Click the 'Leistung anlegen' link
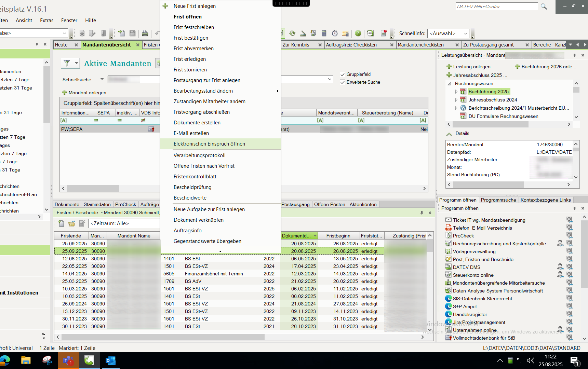588x369 pixels. tap(471, 67)
